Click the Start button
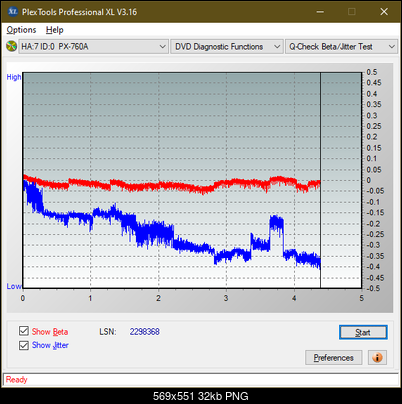Image resolution: width=402 pixels, height=404 pixels. click(363, 332)
